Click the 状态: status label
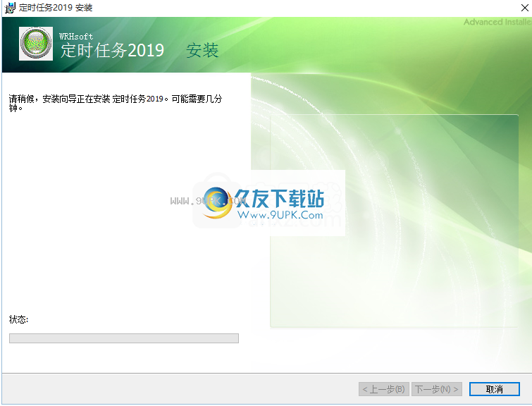 point(18,319)
